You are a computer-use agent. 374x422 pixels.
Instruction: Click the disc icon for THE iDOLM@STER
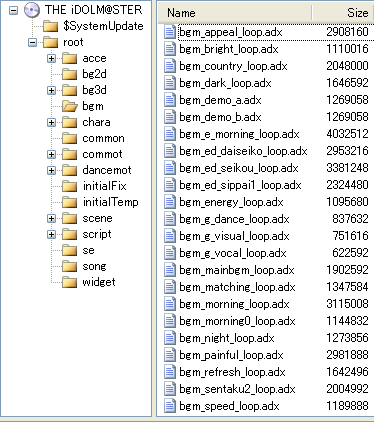32,10
